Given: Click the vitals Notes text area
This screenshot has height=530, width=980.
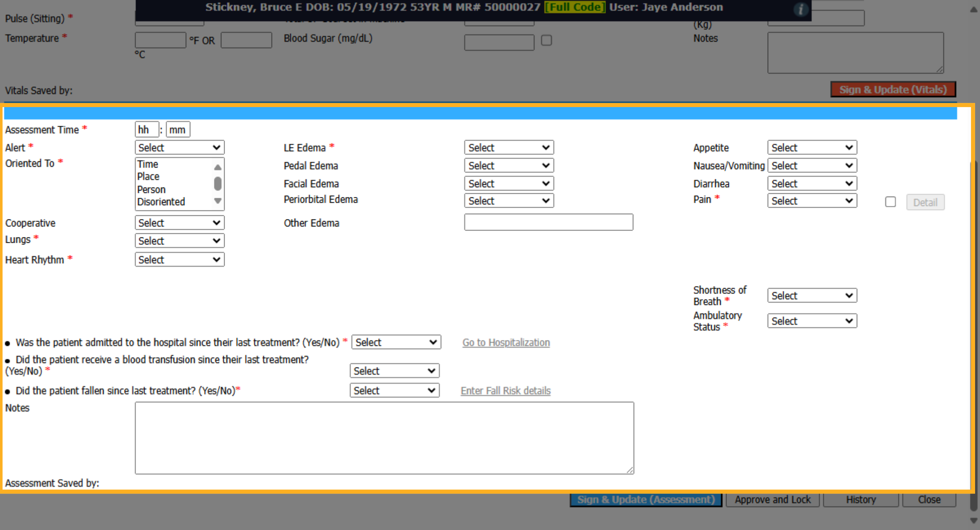Looking at the screenshot, I should 855,53.
